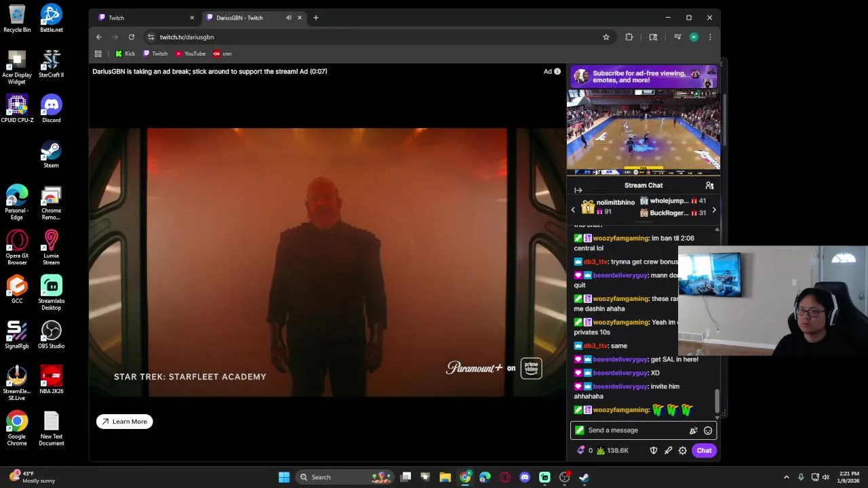868x488 pixels.
Task: Open the celebration icon in chat input
Action: pyautogui.click(x=693, y=430)
